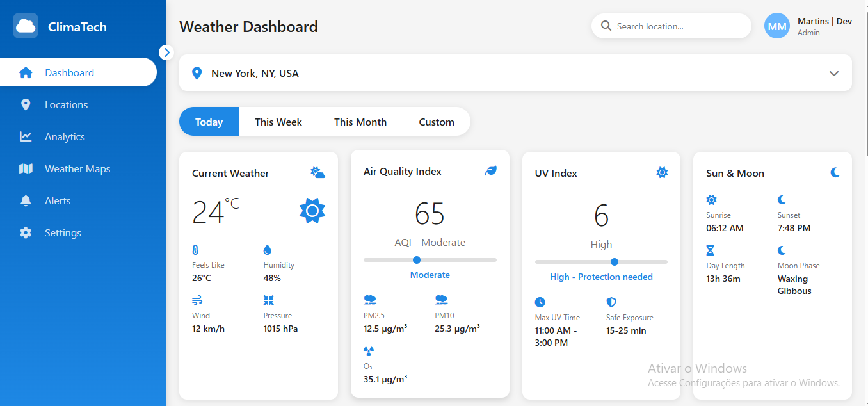
Task: Click the Weather Maps map icon
Action: (26, 169)
